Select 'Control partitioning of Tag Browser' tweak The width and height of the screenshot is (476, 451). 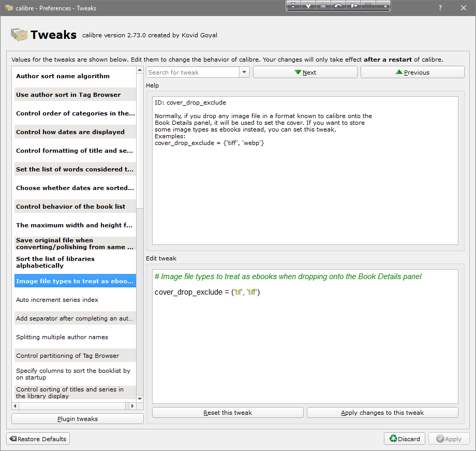[75, 356]
